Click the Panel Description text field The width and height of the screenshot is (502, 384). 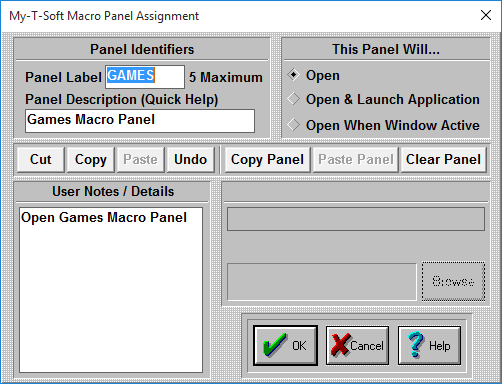[x=140, y=121]
